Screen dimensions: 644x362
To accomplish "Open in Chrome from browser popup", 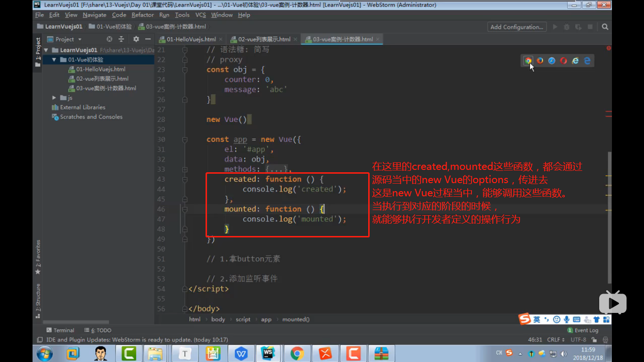I will 528,61.
